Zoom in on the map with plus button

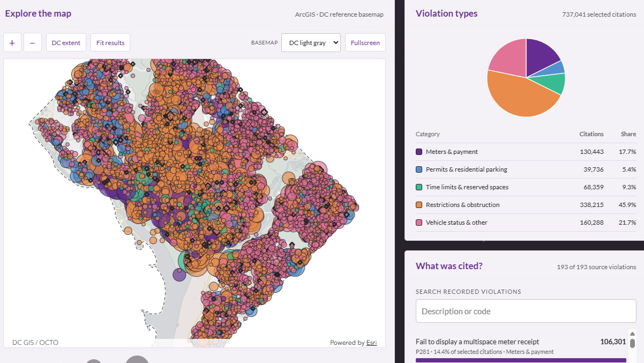click(12, 42)
